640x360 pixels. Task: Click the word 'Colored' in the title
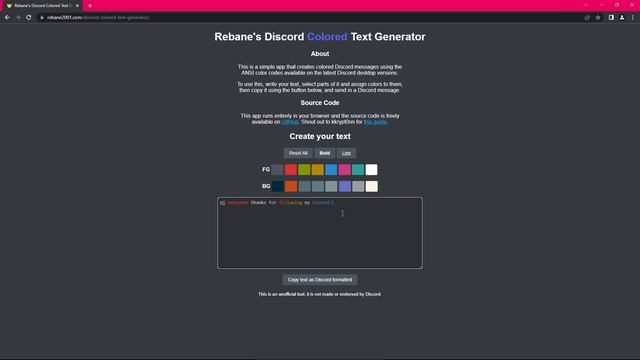tap(327, 37)
